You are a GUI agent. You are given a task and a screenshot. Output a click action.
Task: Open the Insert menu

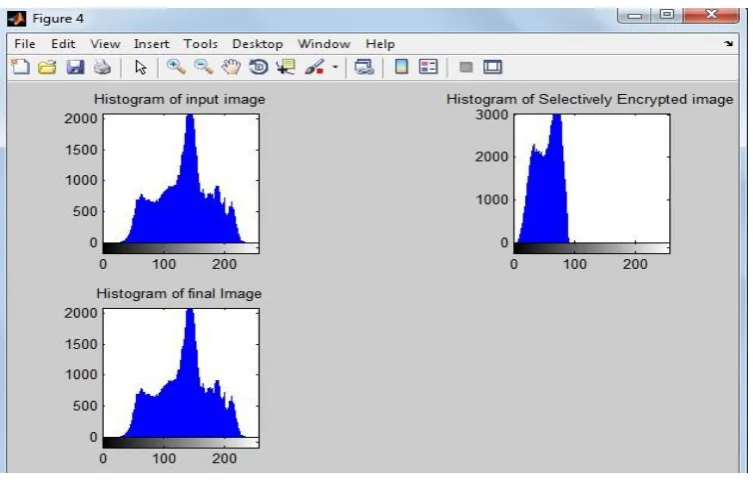click(x=151, y=44)
